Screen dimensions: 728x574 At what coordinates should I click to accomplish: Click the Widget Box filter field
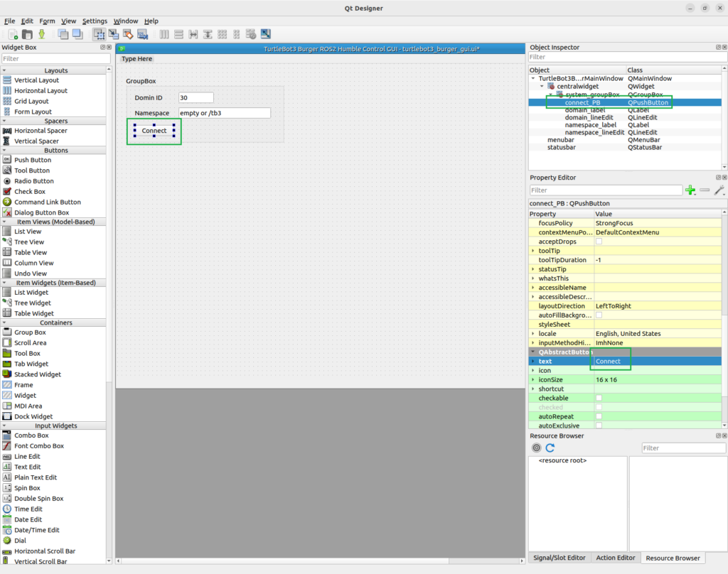pyautogui.click(x=55, y=58)
